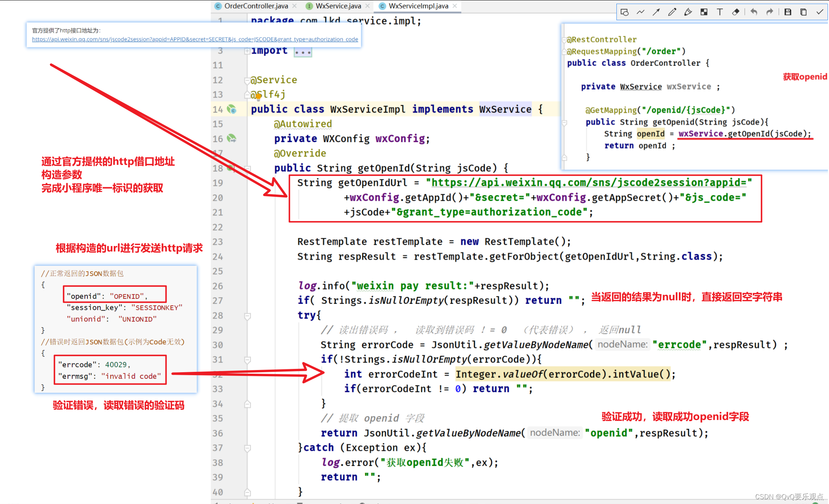Click the "errmsg": "invalid code" JSON line
829x504 pixels.
coord(109,376)
